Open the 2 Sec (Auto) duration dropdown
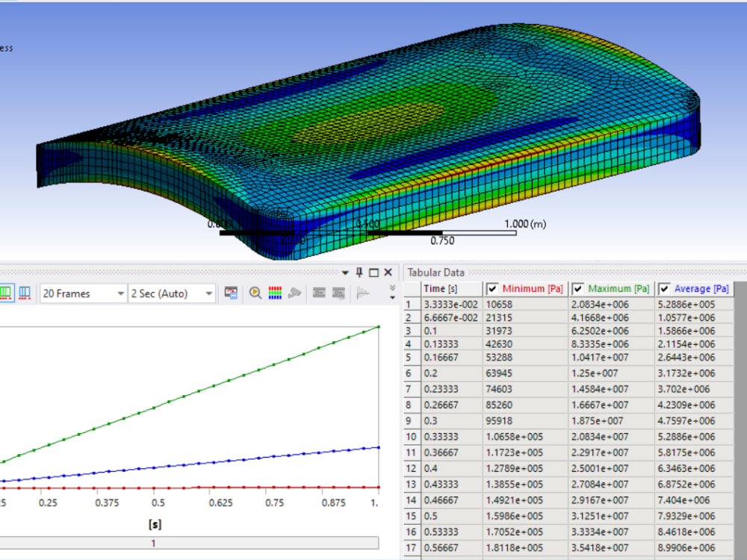The height and width of the screenshot is (560, 747). point(209,293)
